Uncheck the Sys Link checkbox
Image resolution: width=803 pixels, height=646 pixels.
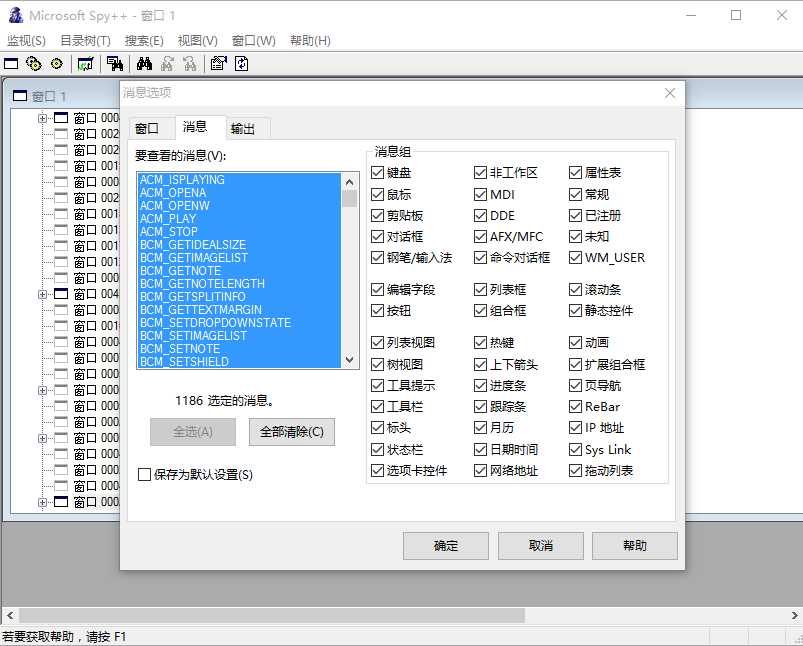pyautogui.click(x=575, y=450)
